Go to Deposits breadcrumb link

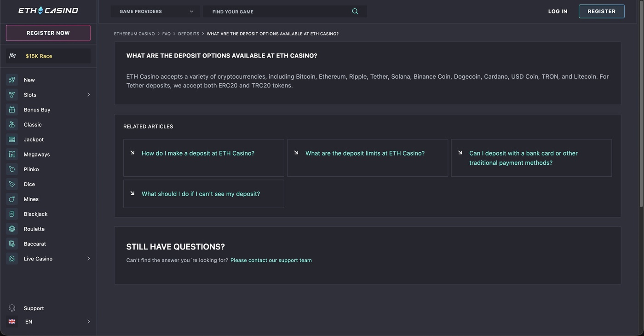[x=189, y=34]
